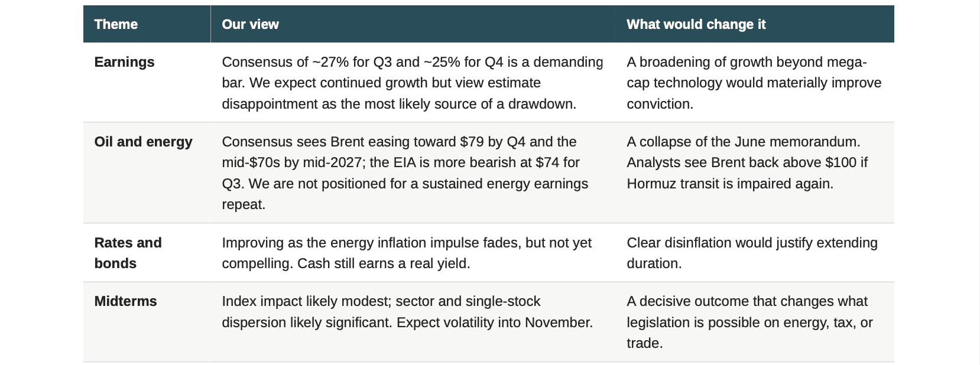Click the "Theme" column header
980x365 pixels.
click(116, 24)
